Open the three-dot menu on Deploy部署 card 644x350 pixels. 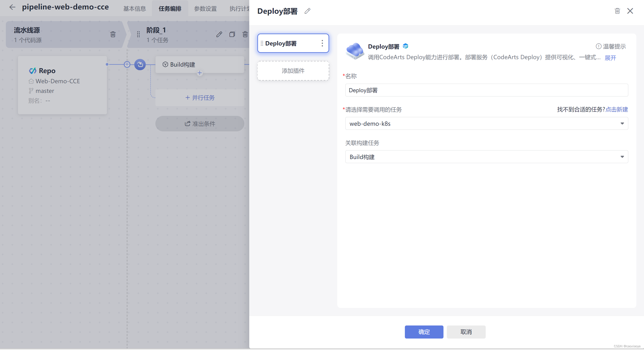coord(322,43)
